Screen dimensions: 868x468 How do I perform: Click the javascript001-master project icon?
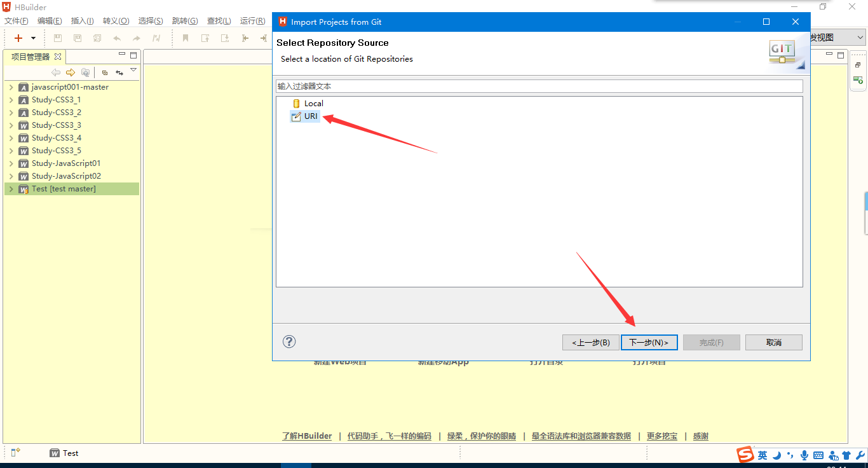click(24, 87)
